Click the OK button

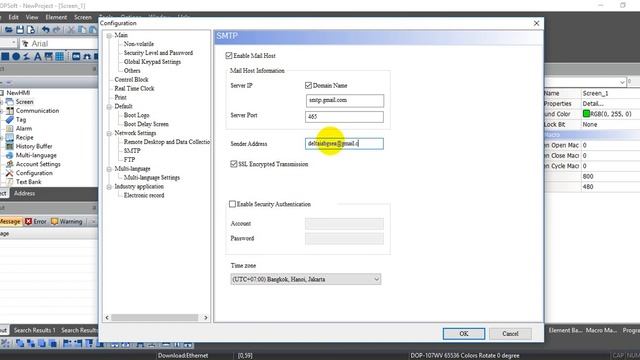click(464, 333)
